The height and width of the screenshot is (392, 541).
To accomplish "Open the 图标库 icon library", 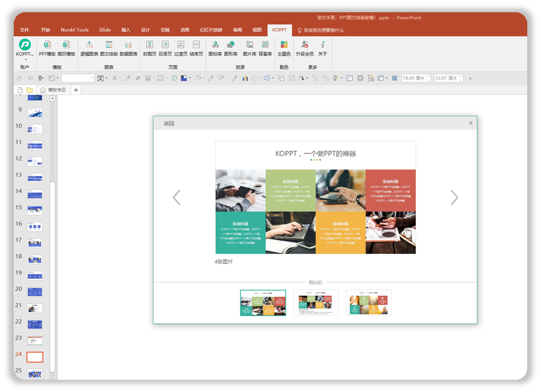I will coord(215,48).
